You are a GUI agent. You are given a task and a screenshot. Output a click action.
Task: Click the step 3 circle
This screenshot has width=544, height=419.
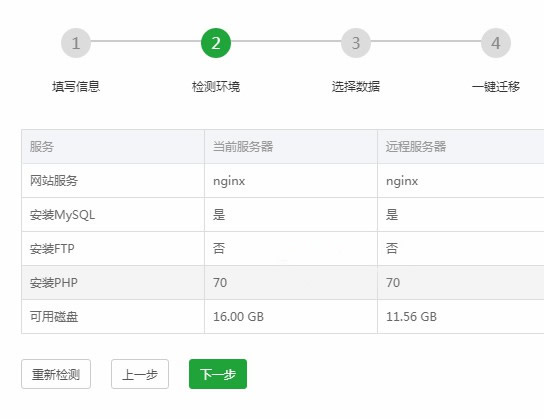pyautogui.click(x=356, y=43)
